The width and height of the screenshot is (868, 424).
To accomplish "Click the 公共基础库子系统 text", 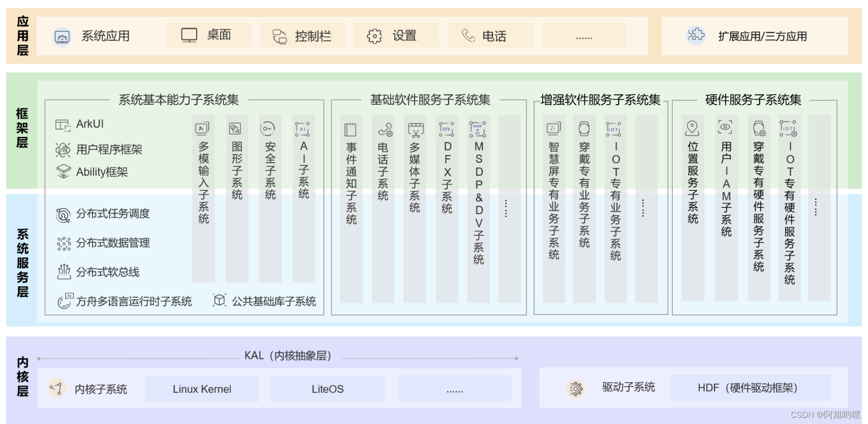I will tap(274, 301).
